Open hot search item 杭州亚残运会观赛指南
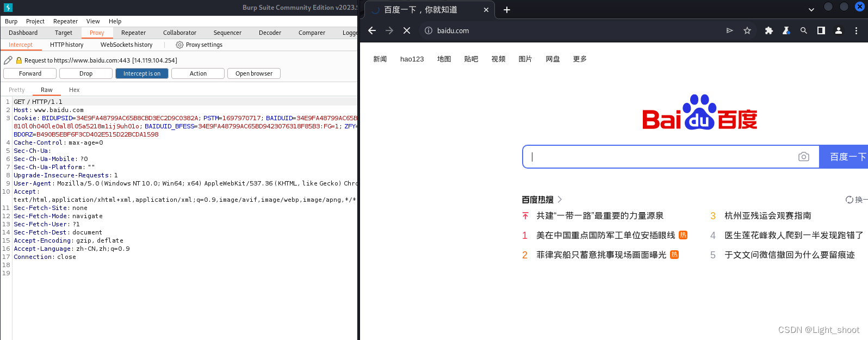868x340 pixels. 768,216
